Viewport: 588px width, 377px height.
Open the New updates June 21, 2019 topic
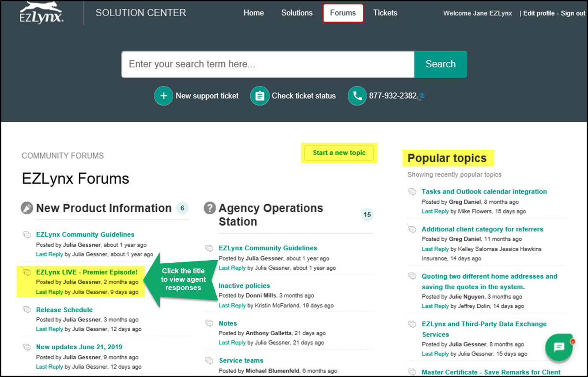(79, 347)
